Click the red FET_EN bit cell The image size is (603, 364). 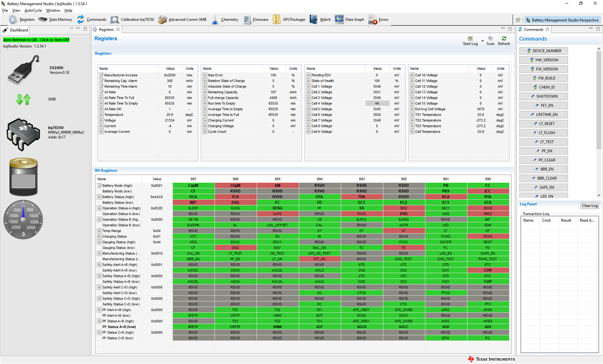click(319, 259)
